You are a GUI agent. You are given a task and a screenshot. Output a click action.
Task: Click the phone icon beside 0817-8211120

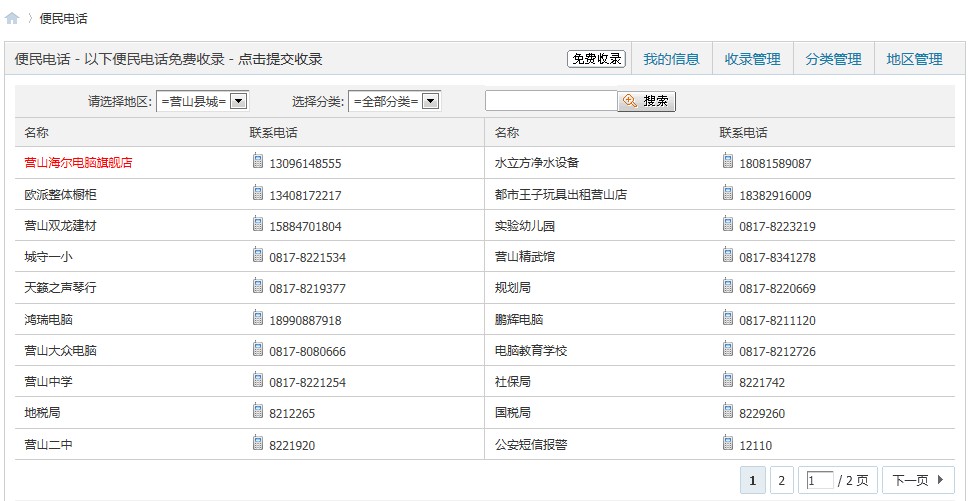click(x=728, y=318)
